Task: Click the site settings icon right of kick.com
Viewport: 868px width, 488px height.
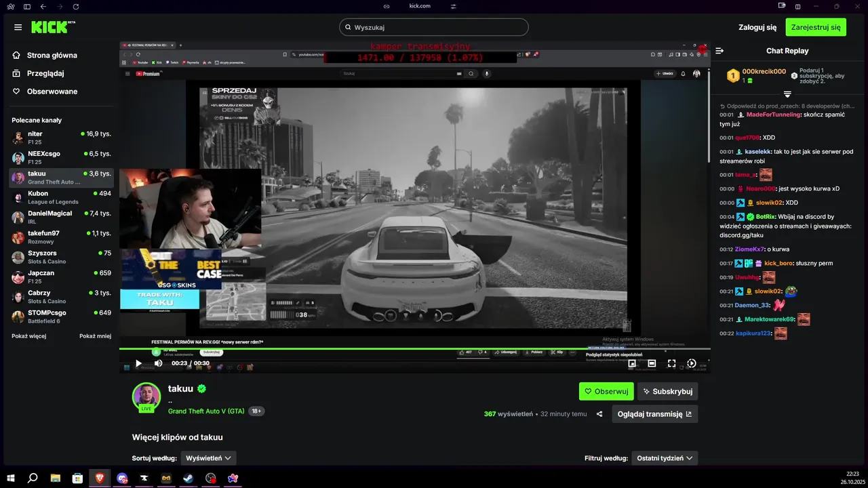Action: [454, 6]
